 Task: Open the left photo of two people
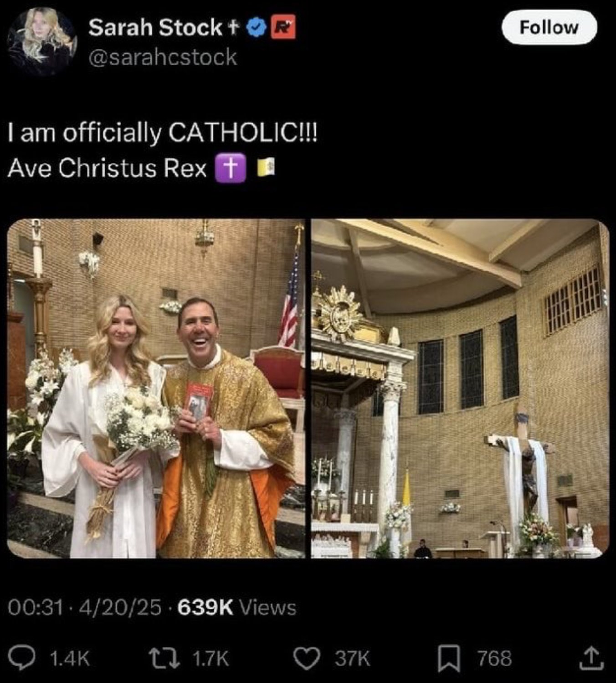point(156,388)
